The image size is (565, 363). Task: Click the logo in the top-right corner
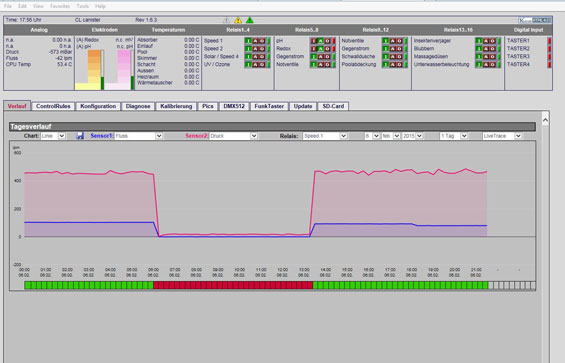535,20
